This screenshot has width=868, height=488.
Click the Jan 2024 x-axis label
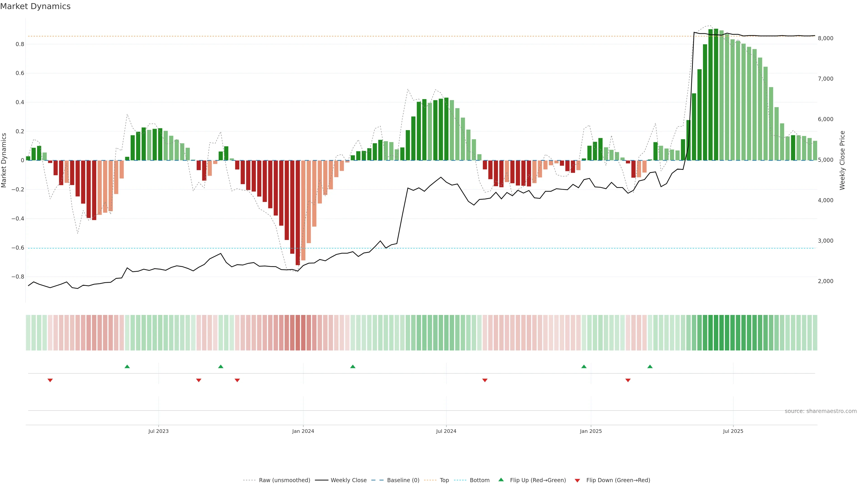click(303, 431)
